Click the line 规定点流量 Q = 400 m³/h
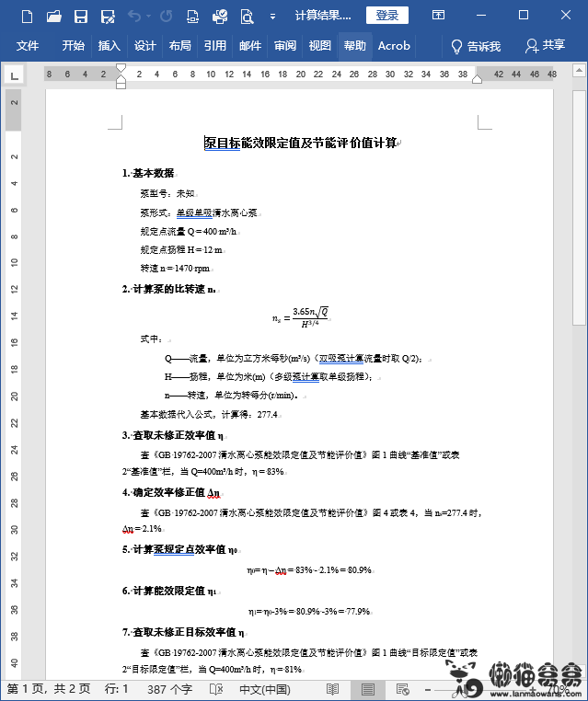588x701 pixels. tap(189, 231)
